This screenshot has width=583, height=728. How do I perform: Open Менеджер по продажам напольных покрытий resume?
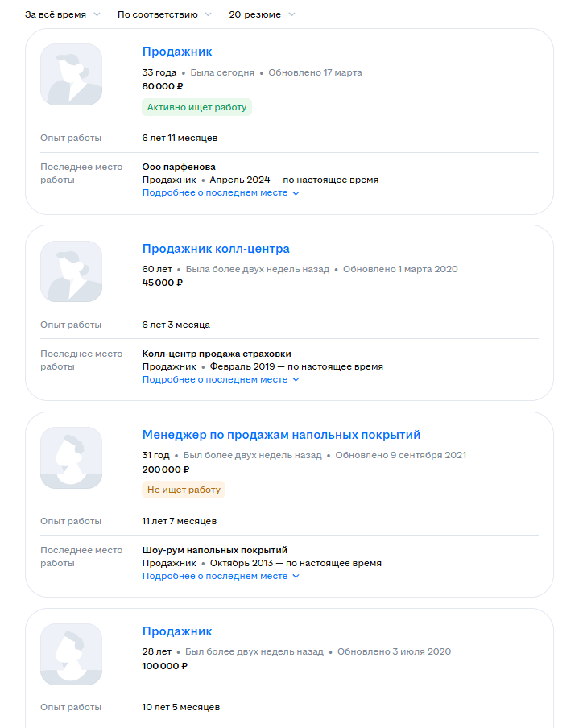point(281,435)
